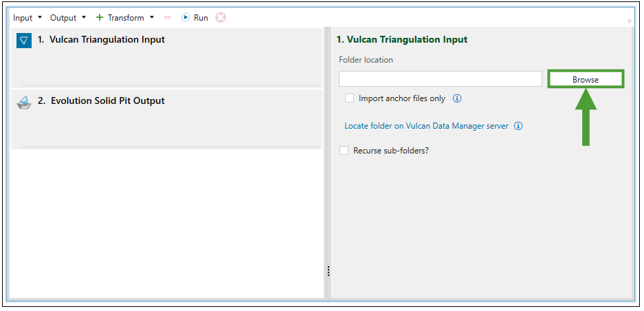Screen dimensions: 644x311
Task: Open the Transform dropdown arrow
Action: pyautogui.click(x=152, y=18)
